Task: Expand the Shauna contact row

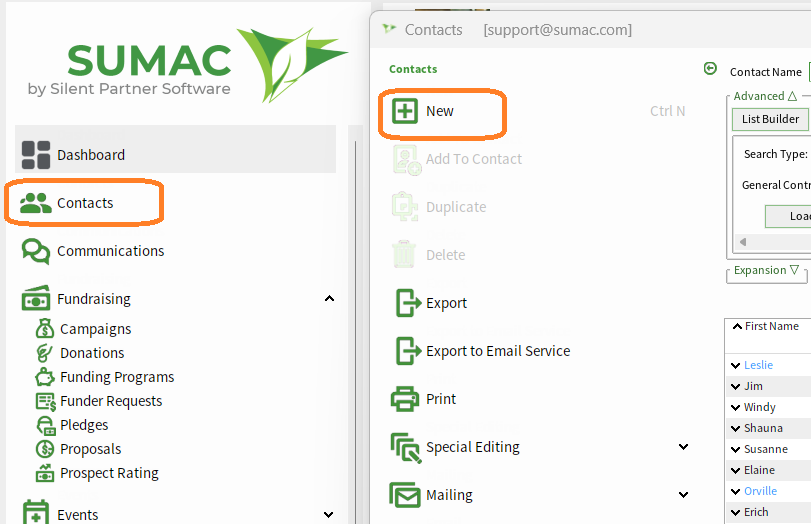Action: click(735, 428)
